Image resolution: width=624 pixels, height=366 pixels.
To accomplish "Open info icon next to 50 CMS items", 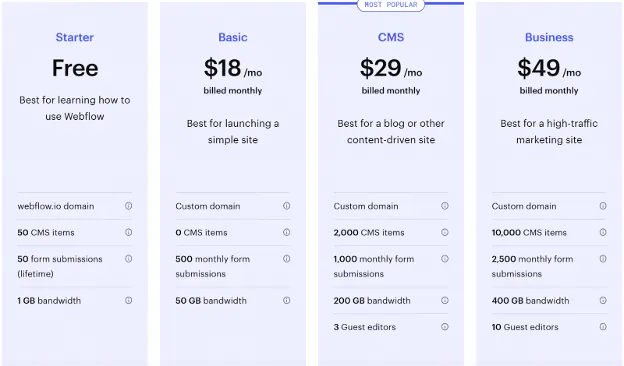I will click(x=129, y=232).
